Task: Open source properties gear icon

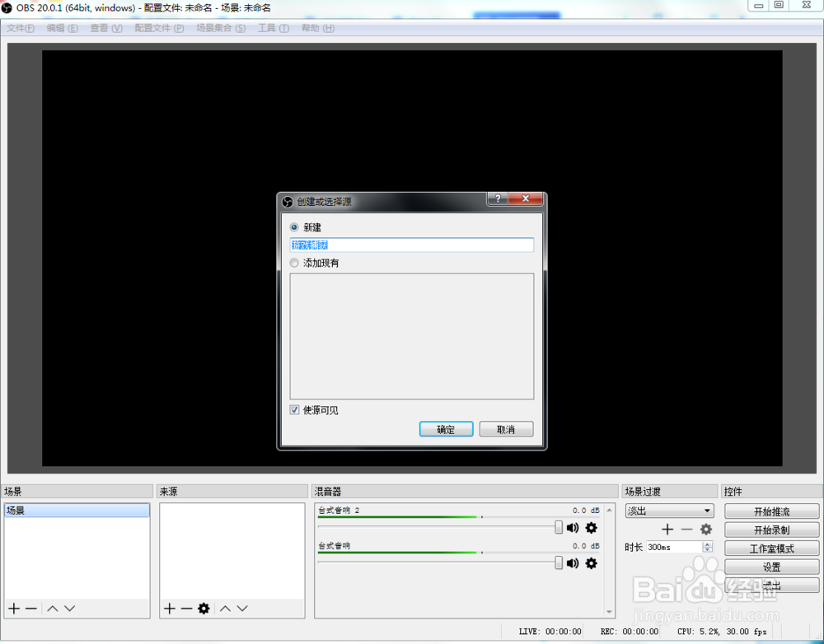Action: [204, 609]
